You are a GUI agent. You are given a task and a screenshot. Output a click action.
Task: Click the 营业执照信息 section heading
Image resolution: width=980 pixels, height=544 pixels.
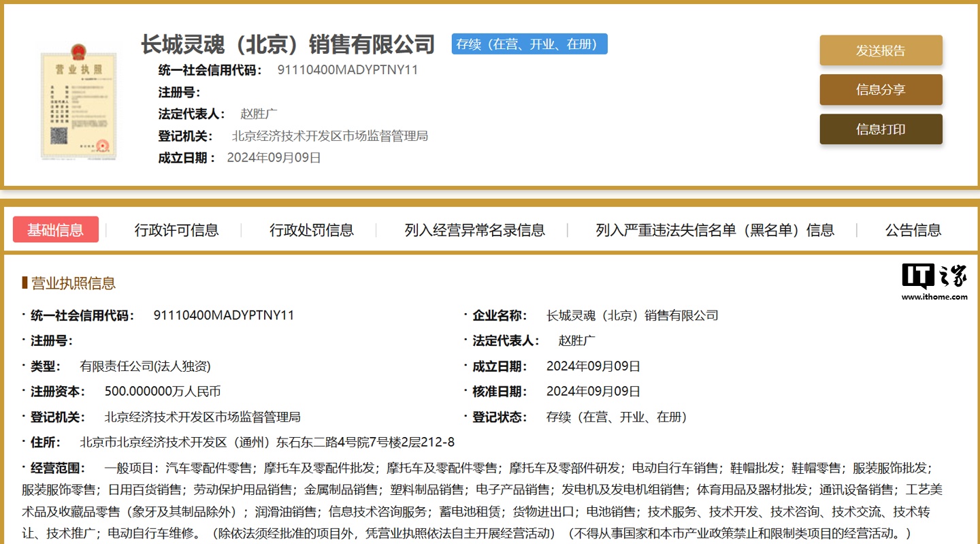(73, 283)
